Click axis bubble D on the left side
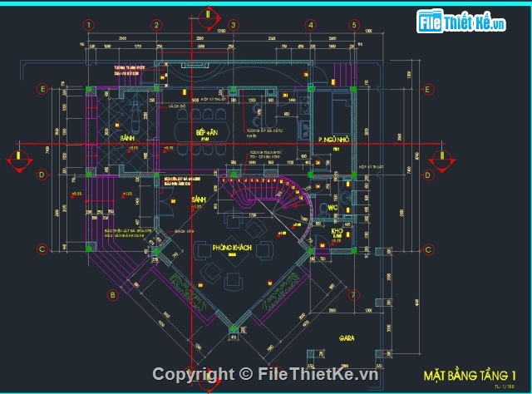Screen dimensions: 532x394 click(x=42, y=175)
